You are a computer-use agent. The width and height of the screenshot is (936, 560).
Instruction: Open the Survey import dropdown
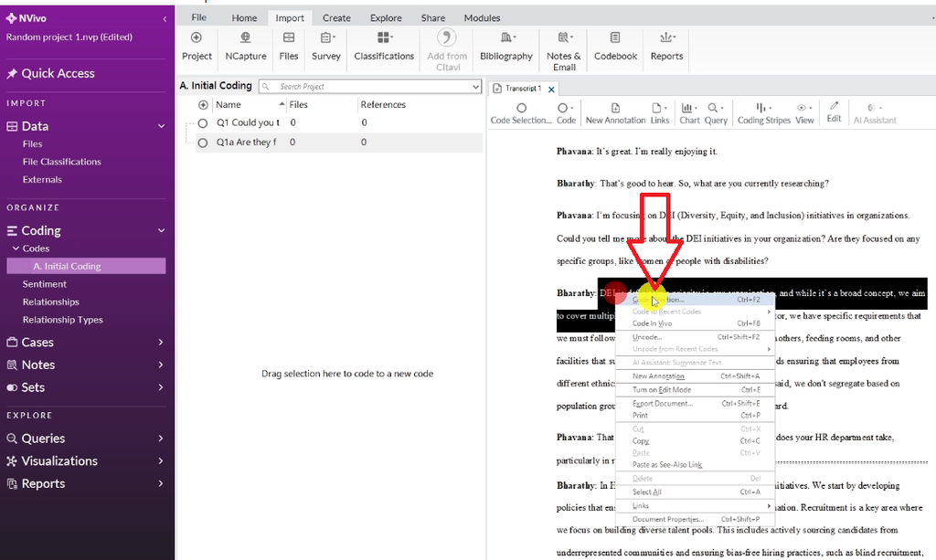point(326,47)
